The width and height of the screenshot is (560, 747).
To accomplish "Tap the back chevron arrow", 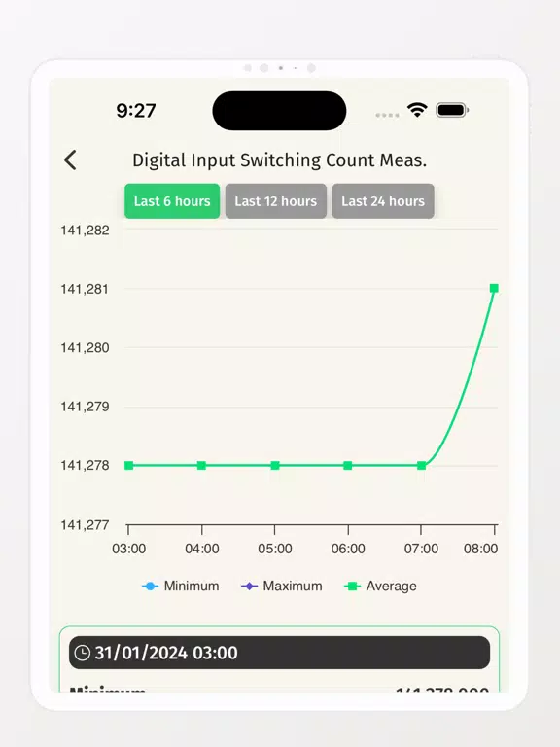I will pos(70,160).
